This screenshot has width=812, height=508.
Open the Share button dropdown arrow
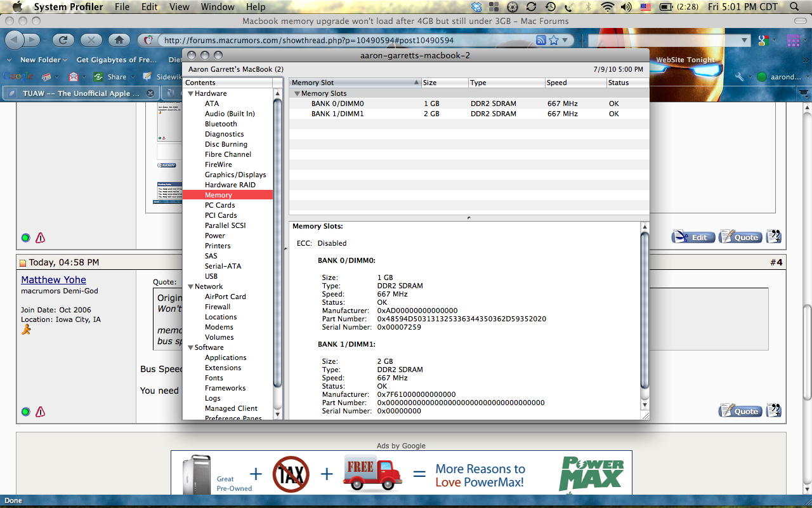coord(134,77)
